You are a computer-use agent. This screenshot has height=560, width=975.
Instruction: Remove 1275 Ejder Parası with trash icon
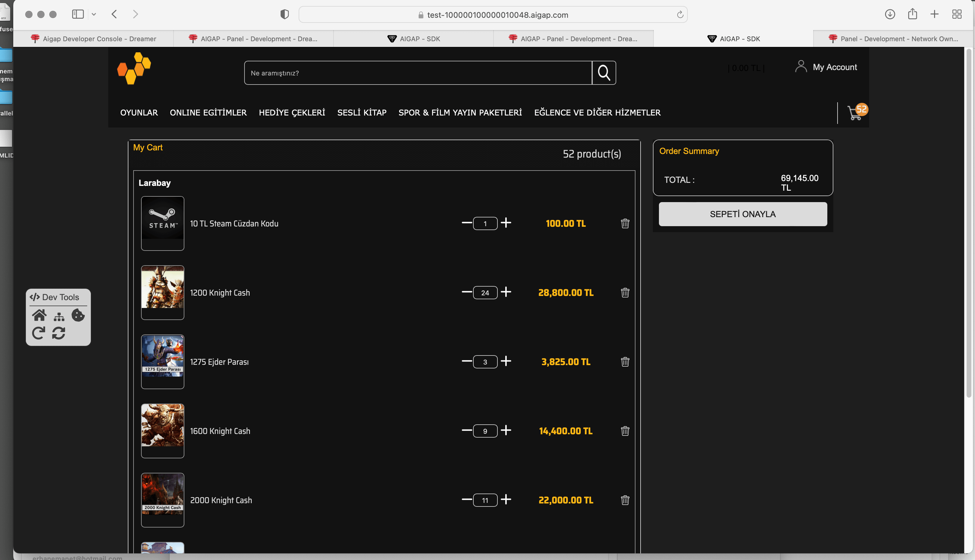pyautogui.click(x=625, y=362)
